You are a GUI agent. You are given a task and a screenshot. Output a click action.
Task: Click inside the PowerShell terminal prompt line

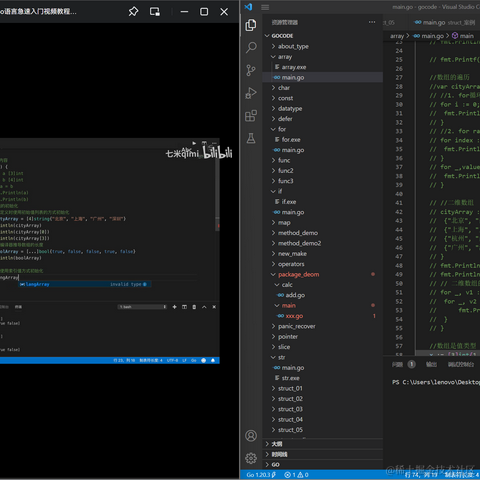click(x=436, y=382)
